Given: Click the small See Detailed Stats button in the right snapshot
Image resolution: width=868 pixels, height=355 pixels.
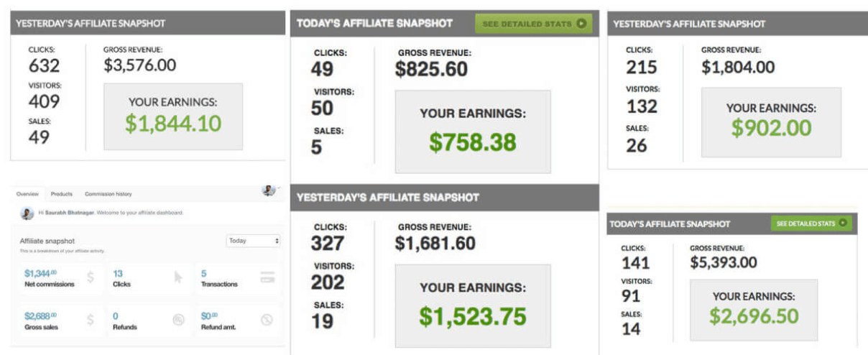Looking at the screenshot, I should pos(811,223).
